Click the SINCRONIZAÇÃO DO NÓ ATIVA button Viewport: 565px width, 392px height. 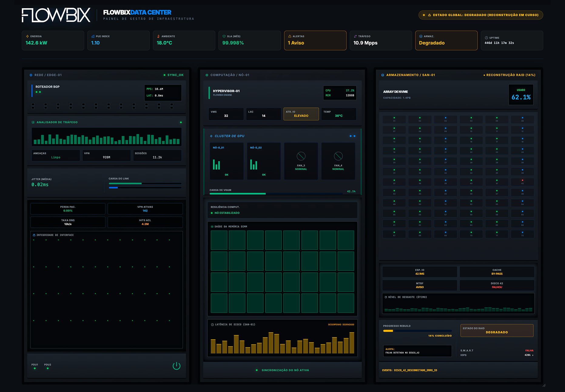282,370
